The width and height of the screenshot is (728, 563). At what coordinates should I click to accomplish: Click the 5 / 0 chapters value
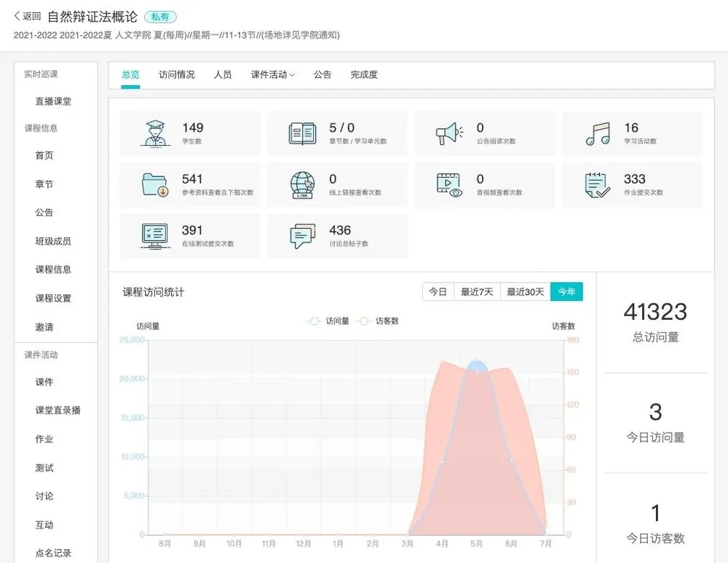coord(341,127)
